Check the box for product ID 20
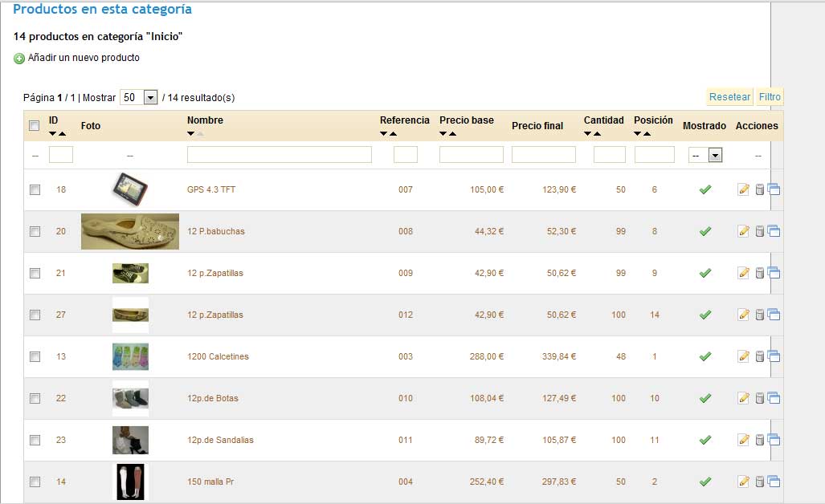The height and width of the screenshot is (504, 825). [35, 231]
